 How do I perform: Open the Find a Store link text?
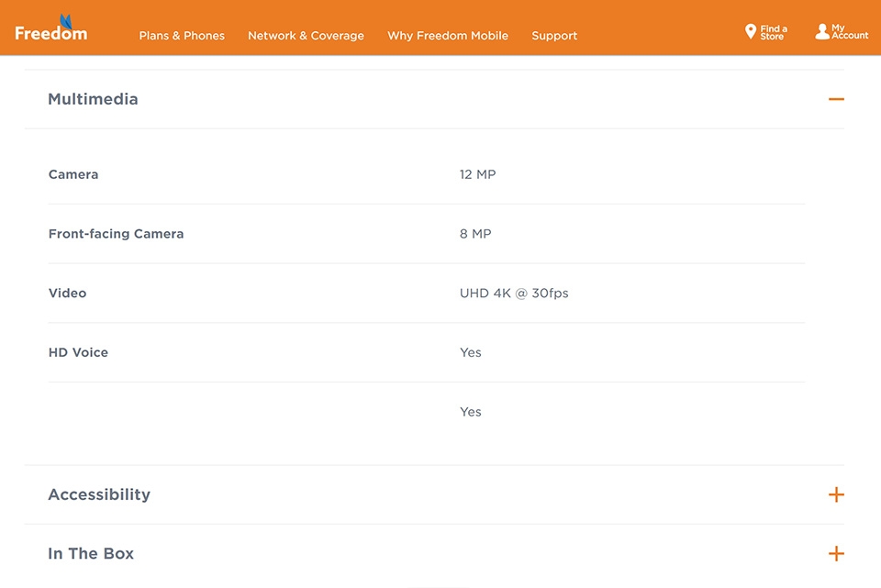[x=774, y=33]
